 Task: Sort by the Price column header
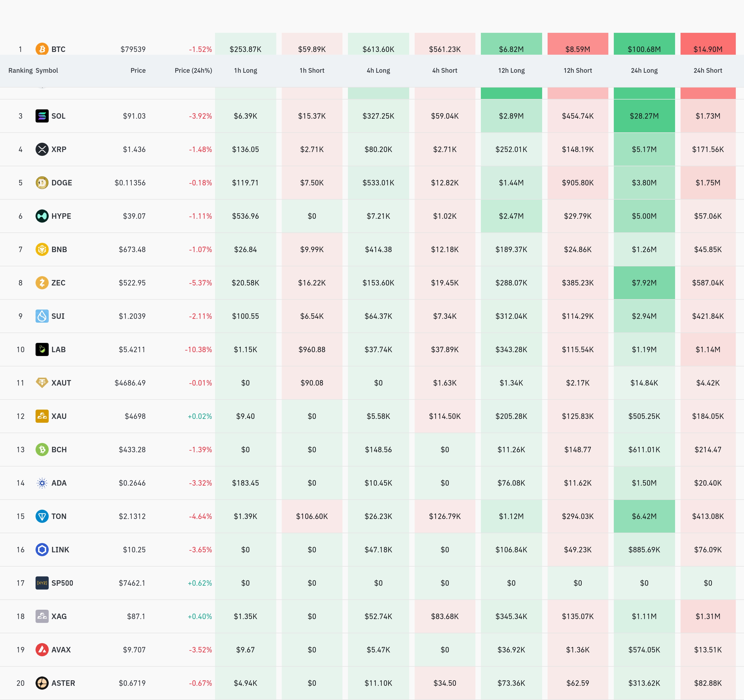tap(138, 70)
